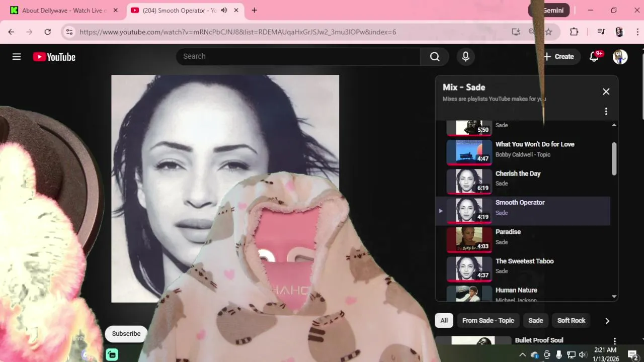
Task: Click the Paradise thumbnail with 4:03 duration
Action: [469, 240]
